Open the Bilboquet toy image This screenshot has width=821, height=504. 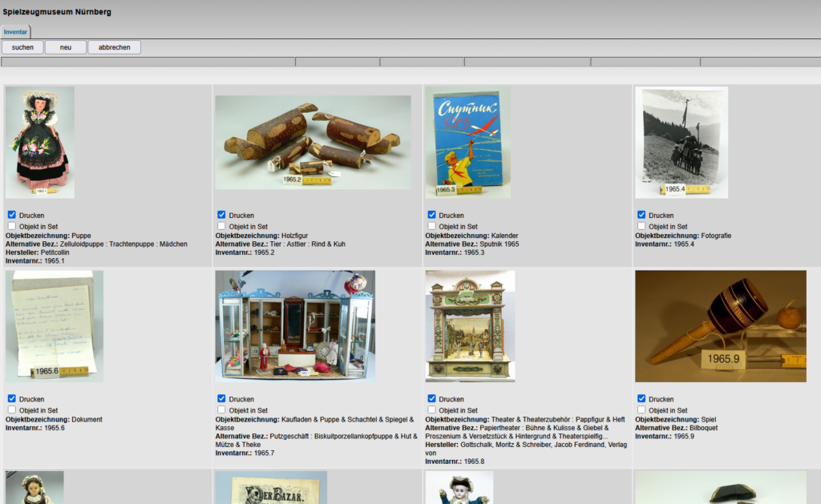(720, 326)
